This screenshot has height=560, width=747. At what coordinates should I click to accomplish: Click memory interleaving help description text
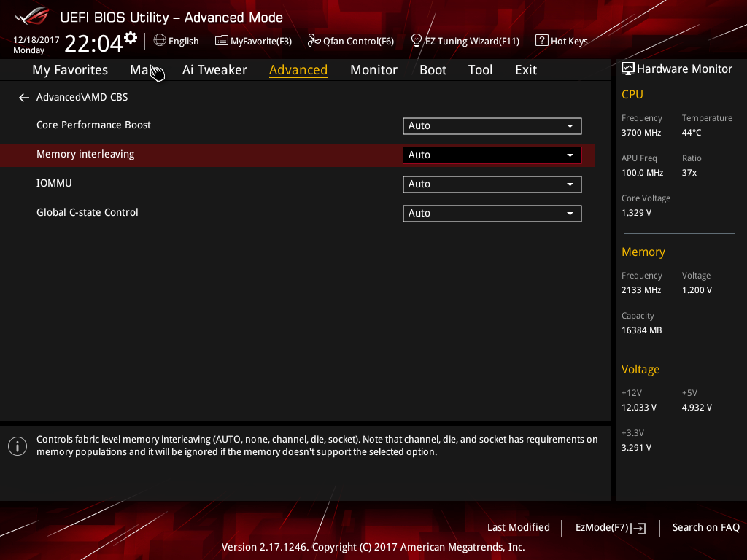317,446
